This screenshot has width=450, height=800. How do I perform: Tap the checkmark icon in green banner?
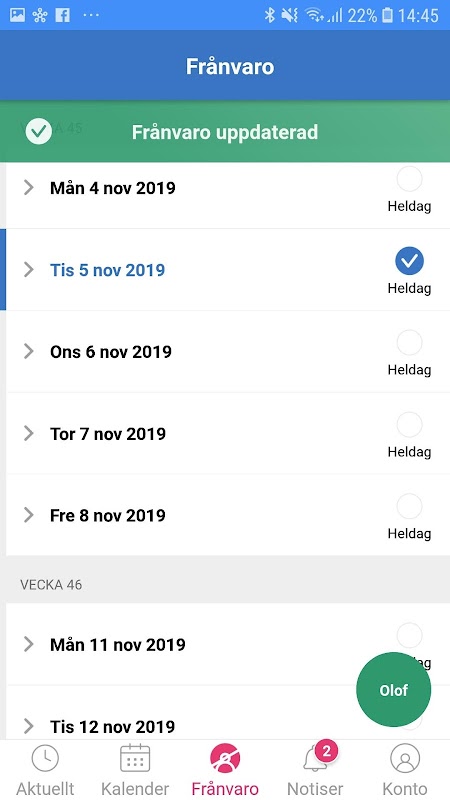pos(39,132)
